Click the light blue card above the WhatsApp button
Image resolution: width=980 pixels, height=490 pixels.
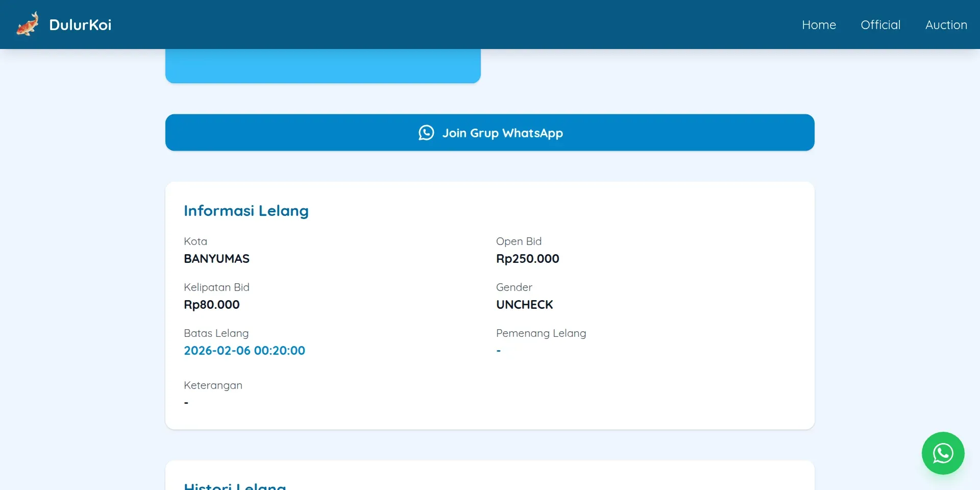click(x=323, y=66)
